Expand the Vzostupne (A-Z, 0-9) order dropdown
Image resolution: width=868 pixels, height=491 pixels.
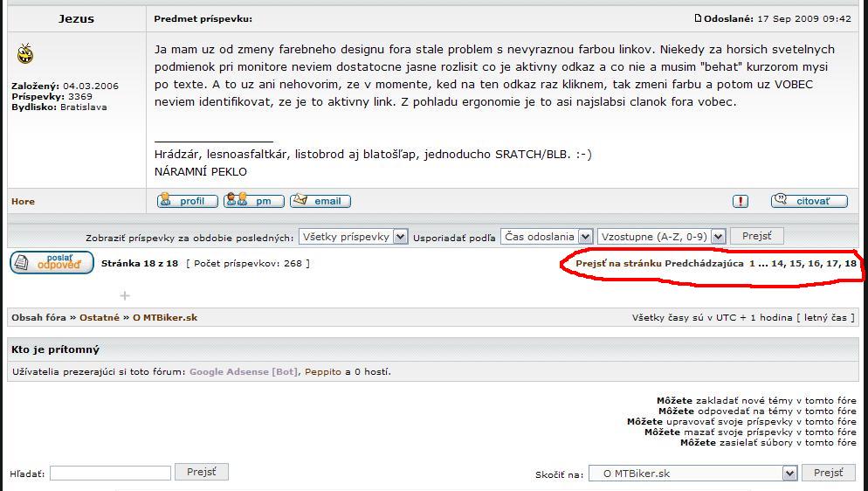pyautogui.click(x=661, y=237)
